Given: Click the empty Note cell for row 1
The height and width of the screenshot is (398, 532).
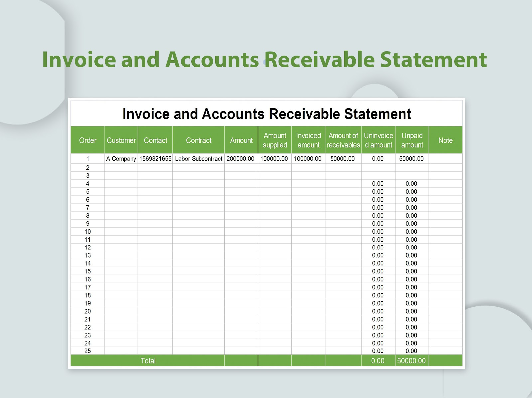Looking at the screenshot, I should click(x=445, y=159).
